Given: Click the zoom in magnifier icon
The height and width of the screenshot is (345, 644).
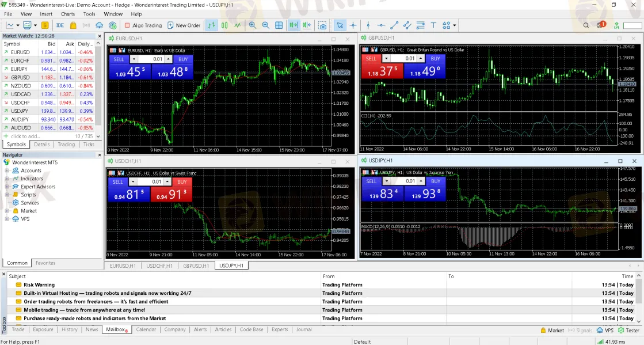Looking at the screenshot, I should point(253,25).
